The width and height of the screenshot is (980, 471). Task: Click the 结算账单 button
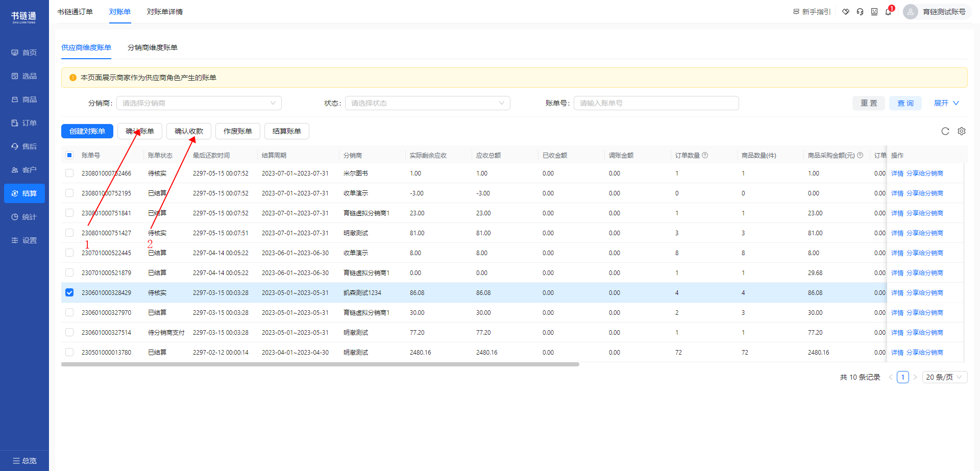pyautogui.click(x=287, y=131)
